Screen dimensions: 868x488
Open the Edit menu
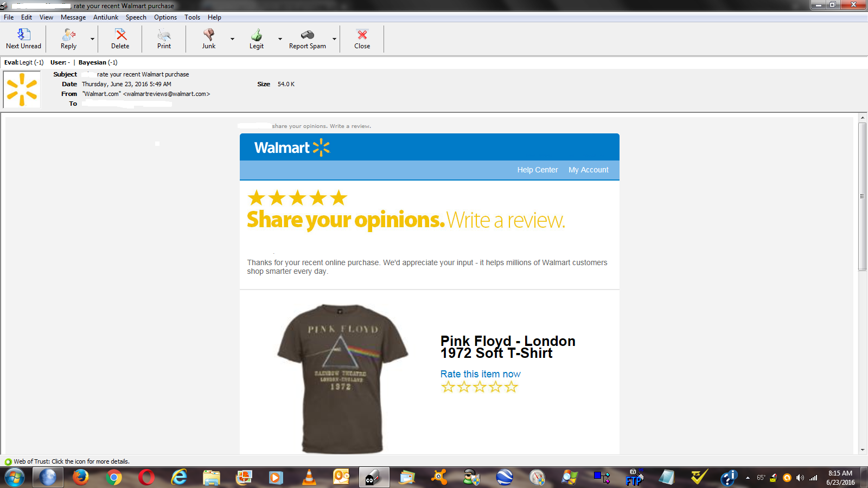point(27,17)
